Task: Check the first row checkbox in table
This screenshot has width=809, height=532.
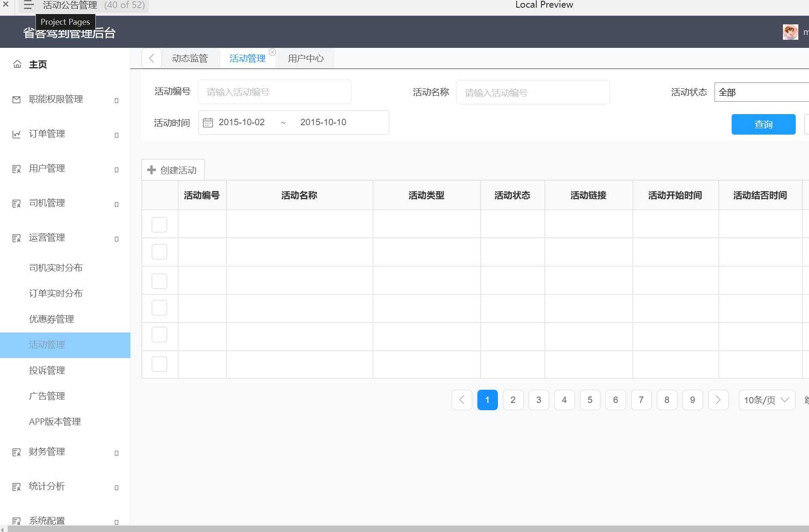Action: tap(159, 224)
